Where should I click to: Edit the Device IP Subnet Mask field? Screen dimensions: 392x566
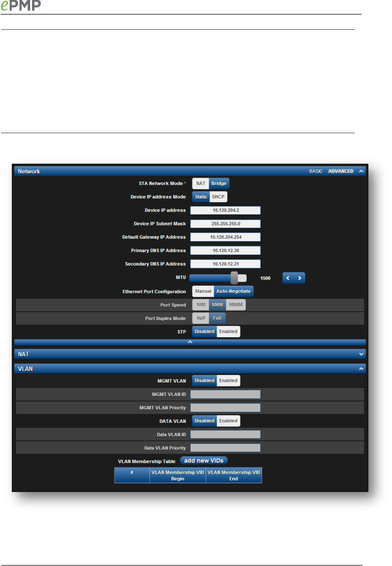pos(226,224)
